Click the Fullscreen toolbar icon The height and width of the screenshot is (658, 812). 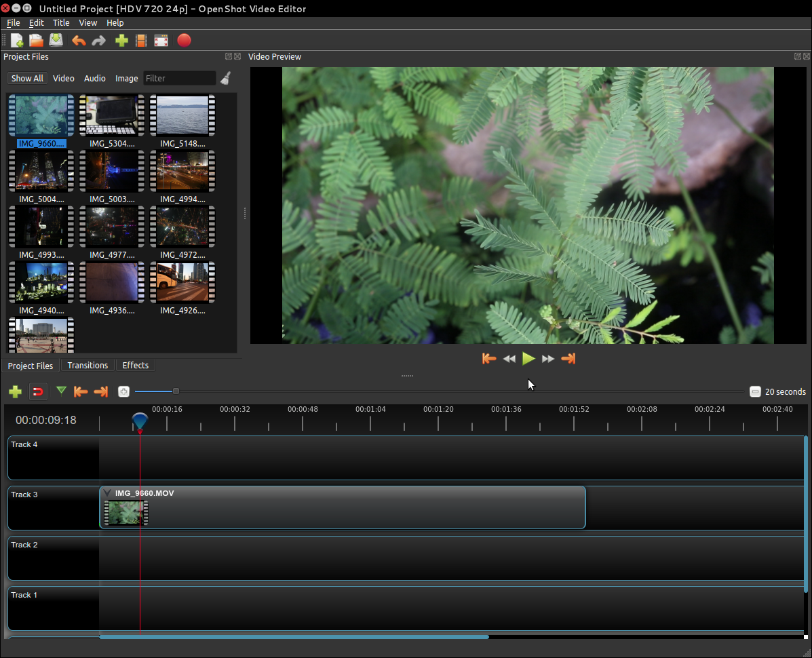pos(161,41)
